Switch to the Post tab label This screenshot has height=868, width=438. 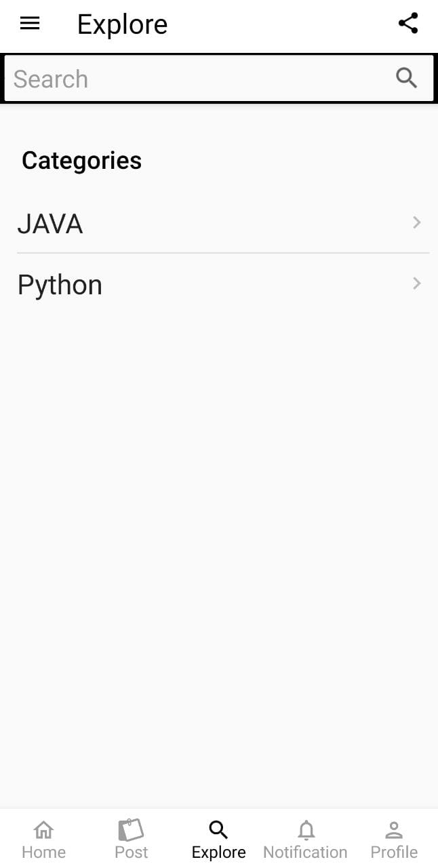pos(131,852)
